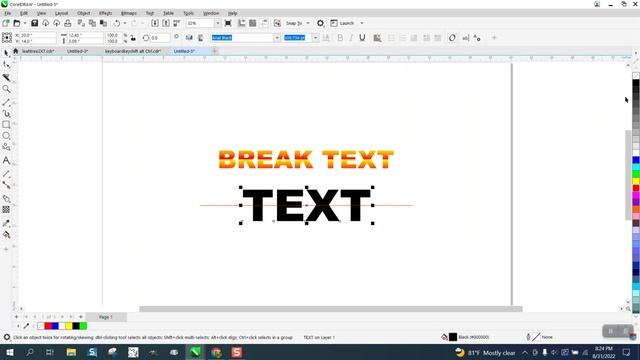Toggle show grid icon
The width and height of the screenshot is (640, 360).
[253, 23]
